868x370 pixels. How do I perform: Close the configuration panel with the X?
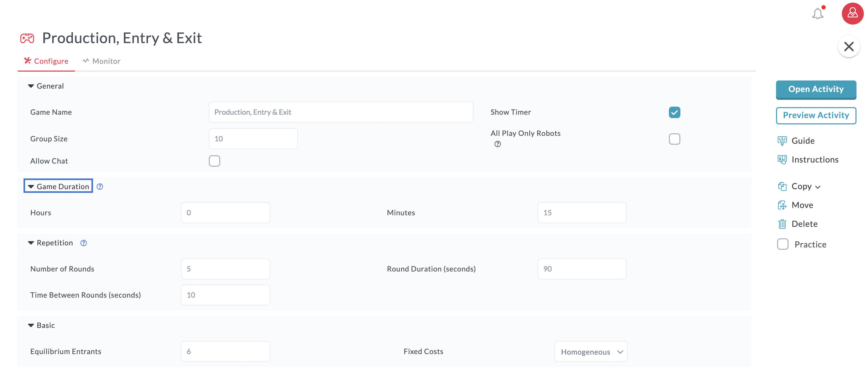click(x=849, y=46)
